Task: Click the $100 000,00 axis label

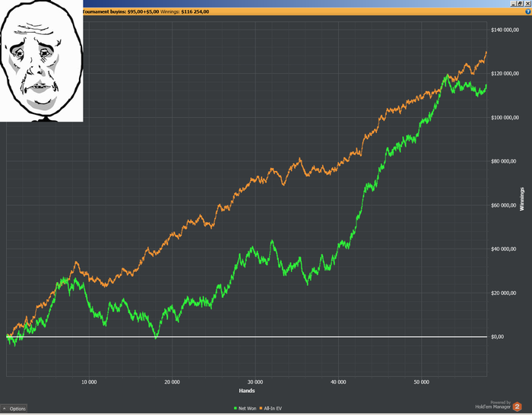Action: coord(505,117)
